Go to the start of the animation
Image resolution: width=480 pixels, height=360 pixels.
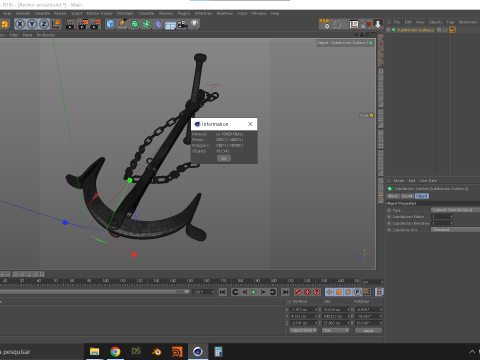tap(223, 292)
